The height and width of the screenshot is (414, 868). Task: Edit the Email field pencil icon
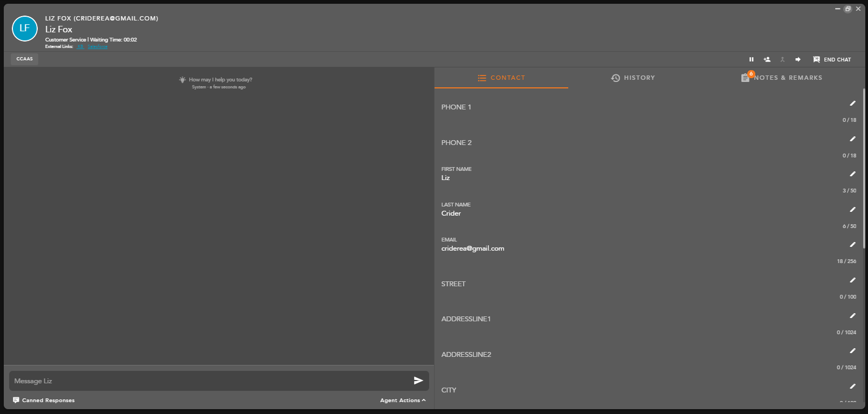(x=852, y=245)
